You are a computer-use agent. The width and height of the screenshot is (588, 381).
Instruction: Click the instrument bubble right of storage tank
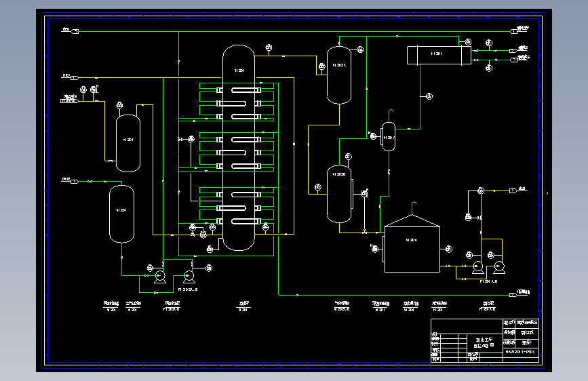(x=449, y=249)
